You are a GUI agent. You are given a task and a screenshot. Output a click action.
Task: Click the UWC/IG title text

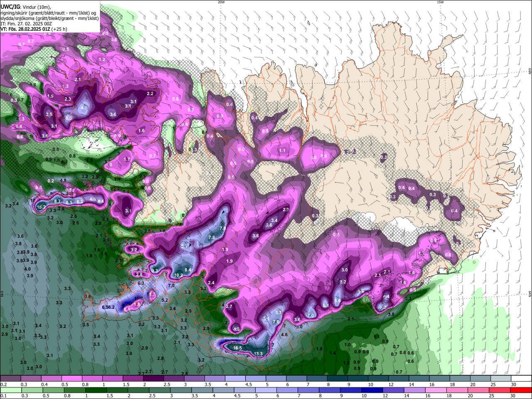pos(10,7)
